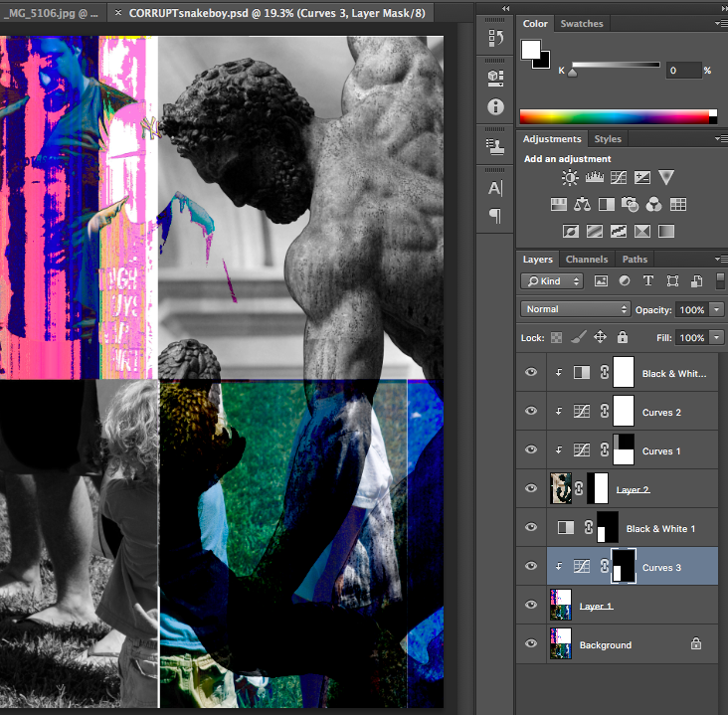This screenshot has width=728, height=715.
Task: Click the white foreground color swatch
Action: (530, 49)
